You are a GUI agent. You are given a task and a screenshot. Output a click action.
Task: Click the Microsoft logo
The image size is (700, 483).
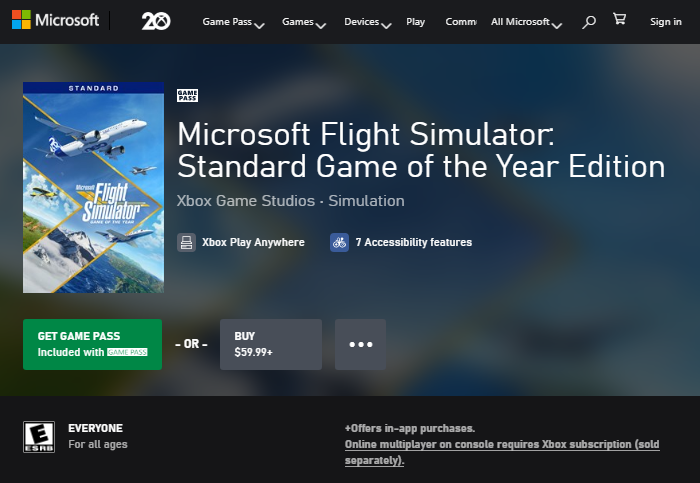(55, 21)
